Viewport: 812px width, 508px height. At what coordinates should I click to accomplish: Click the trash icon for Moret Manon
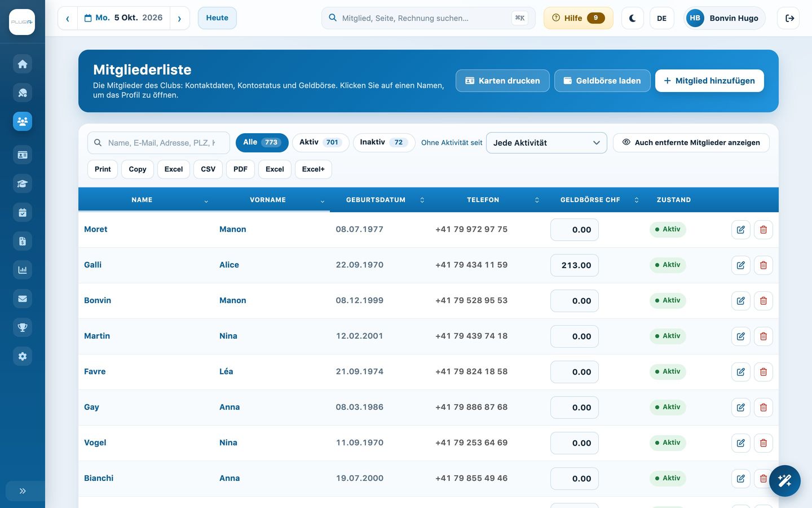tap(764, 230)
